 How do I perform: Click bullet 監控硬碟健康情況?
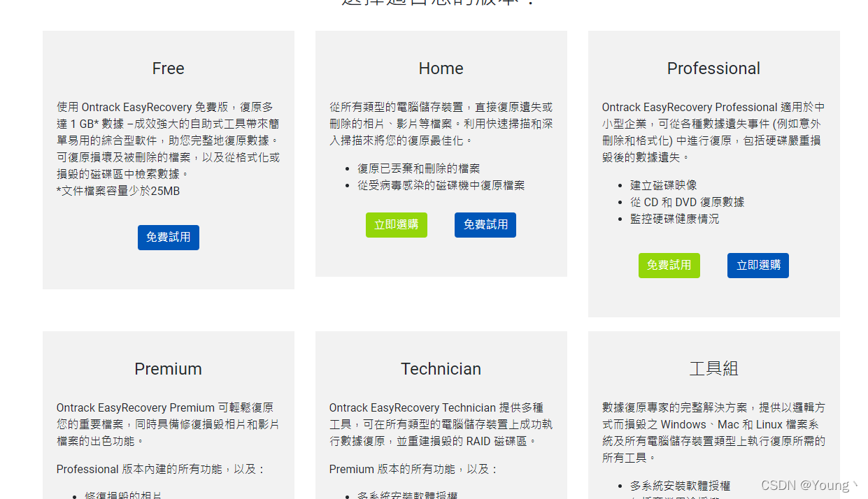click(674, 219)
